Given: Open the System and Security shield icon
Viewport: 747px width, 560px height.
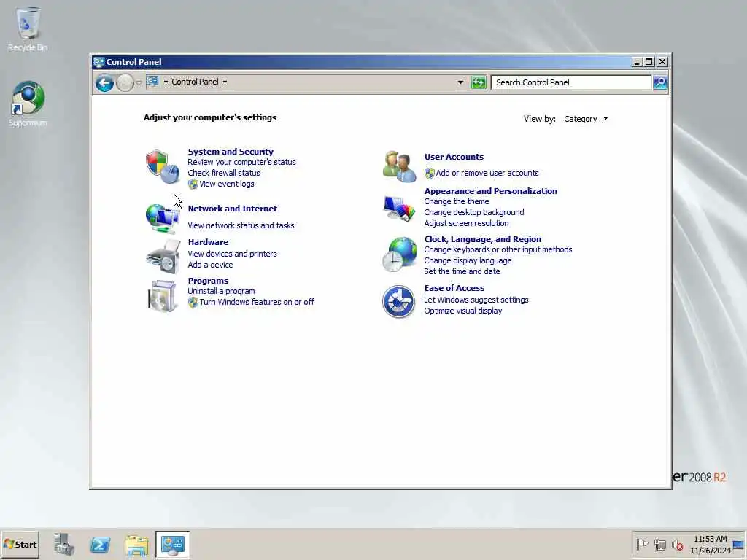Looking at the screenshot, I should tap(163, 167).
